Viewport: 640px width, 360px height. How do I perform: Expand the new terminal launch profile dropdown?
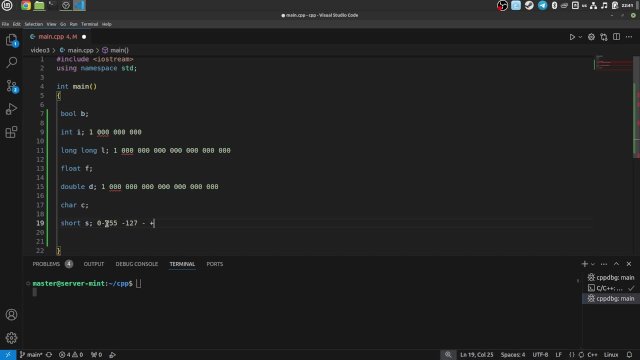pos(593,264)
